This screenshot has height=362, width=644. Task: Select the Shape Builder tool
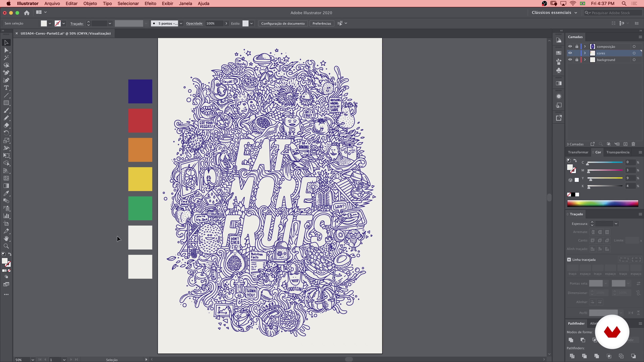tap(6, 163)
